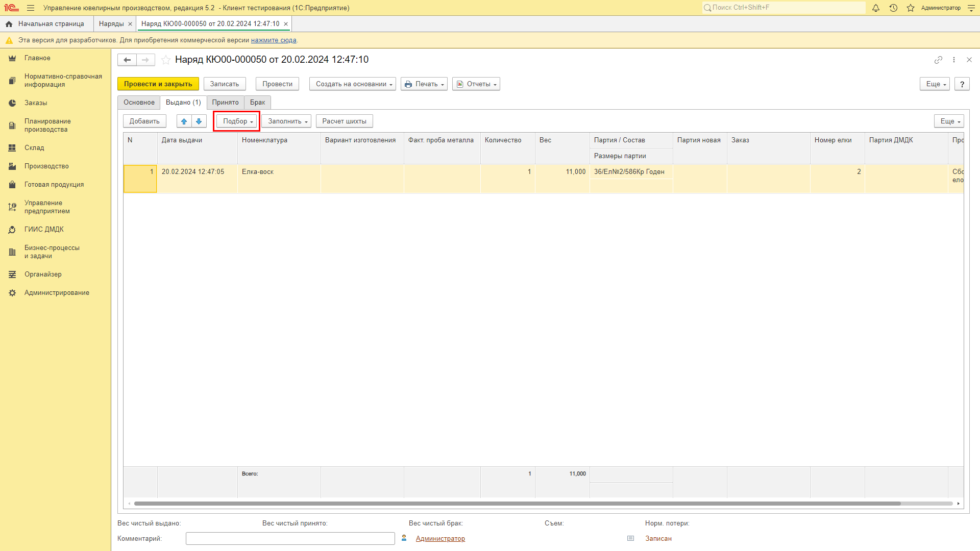
Task: Click the date cell 20.02.2024 12:47:05
Action: tap(198, 179)
